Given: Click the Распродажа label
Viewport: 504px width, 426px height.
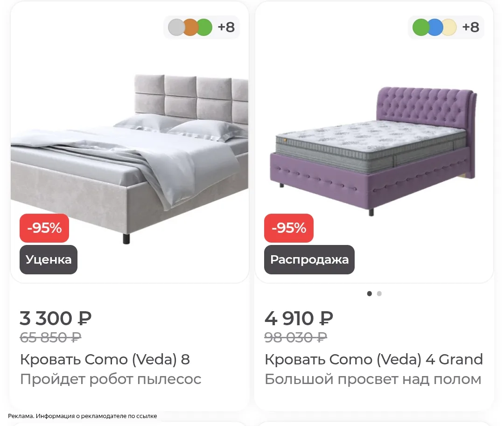Looking at the screenshot, I should click(x=309, y=259).
